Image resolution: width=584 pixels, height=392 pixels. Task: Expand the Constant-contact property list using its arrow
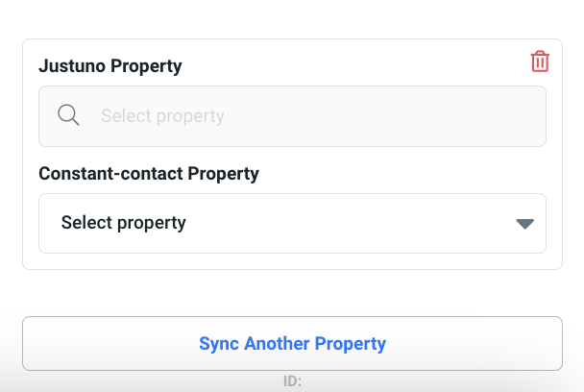pyautogui.click(x=524, y=224)
